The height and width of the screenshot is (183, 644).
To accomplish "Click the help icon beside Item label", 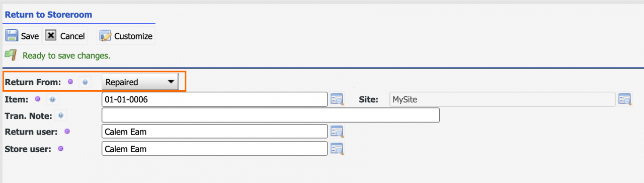I will [52, 99].
